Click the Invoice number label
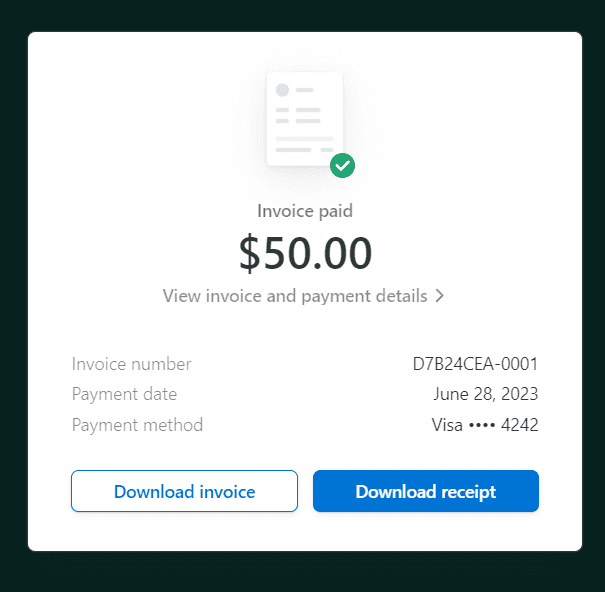The width and height of the screenshot is (605, 592). click(132, 364)
